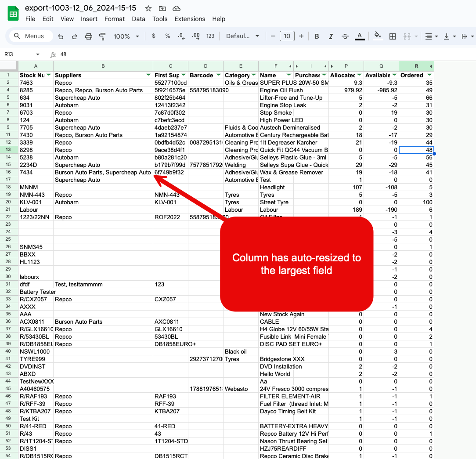
Task: Print the spreadsheet
Action: 88,36
